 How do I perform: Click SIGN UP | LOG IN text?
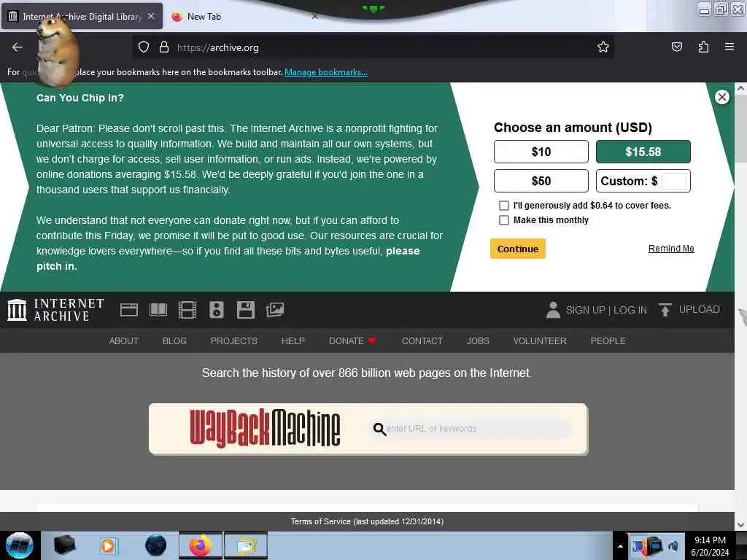pyautogui.click(x=606, y=310)
